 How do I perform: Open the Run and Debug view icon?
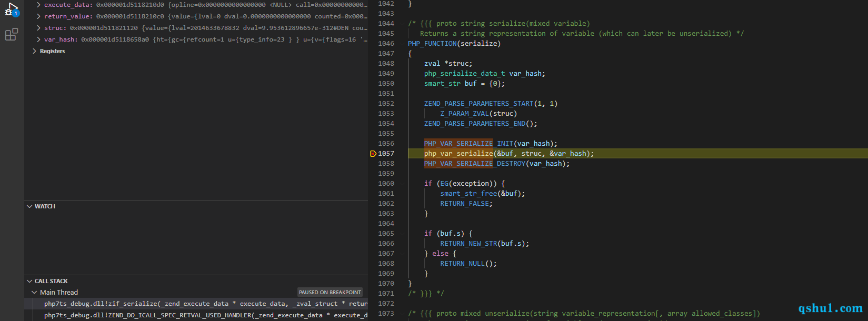click(x=12, y=9)
